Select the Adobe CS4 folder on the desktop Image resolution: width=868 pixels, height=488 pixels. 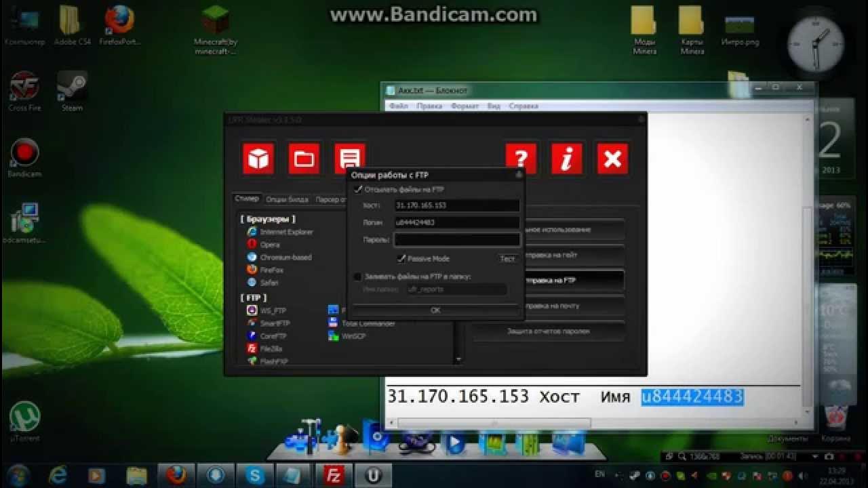(x=72, y=26)
